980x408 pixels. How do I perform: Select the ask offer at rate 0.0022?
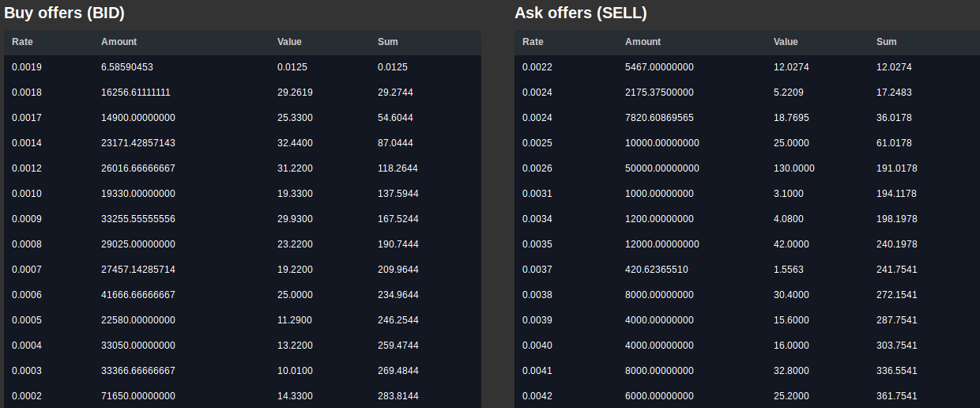pos(747,67)
